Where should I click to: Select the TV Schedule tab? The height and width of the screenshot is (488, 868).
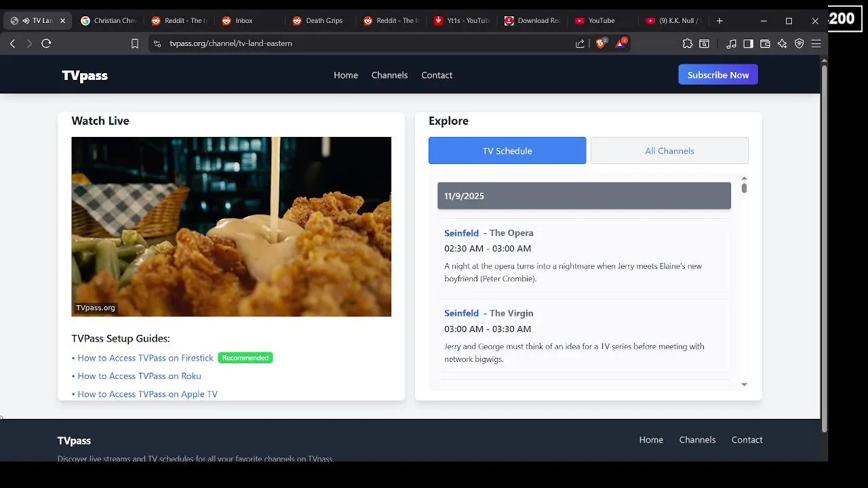(507, 150)
